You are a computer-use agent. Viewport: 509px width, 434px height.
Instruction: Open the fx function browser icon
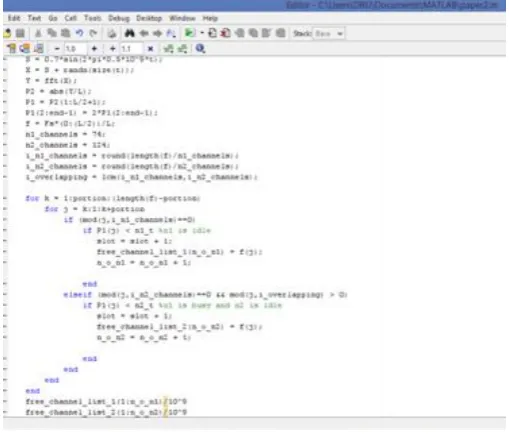(x=171, y=33)
